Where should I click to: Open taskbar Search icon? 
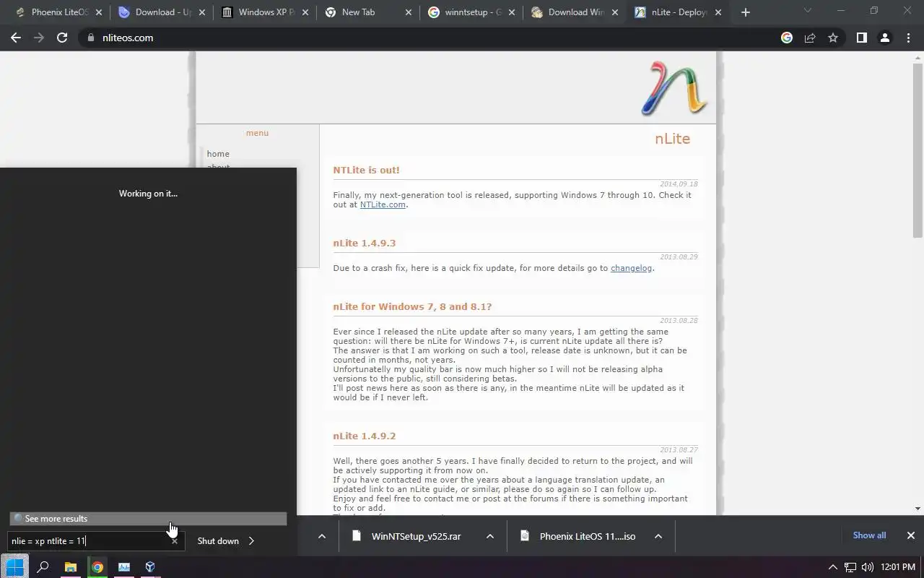pos(43,567)
